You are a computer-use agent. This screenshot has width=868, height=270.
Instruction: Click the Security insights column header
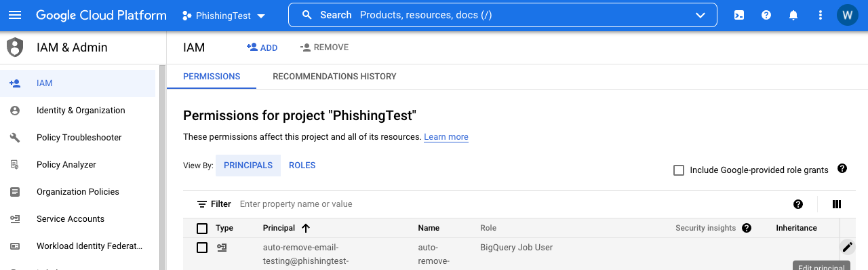coord(705,228)
